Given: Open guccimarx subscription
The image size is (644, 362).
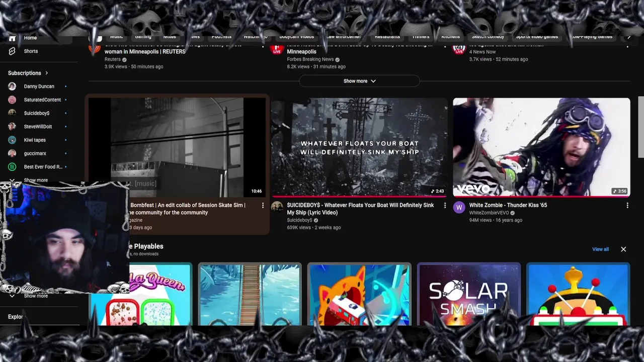Looking at the screenshot, I should pos(35,153).
